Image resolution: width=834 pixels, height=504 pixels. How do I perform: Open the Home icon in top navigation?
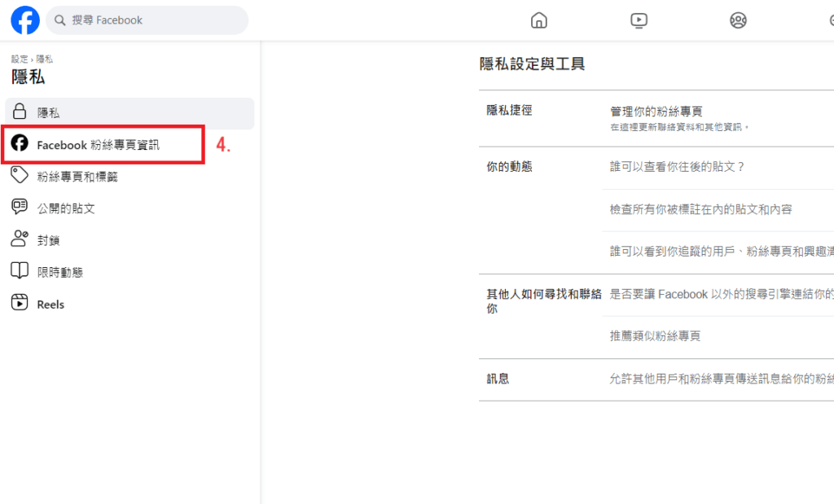pyautogui.click(x=538, y=20)
